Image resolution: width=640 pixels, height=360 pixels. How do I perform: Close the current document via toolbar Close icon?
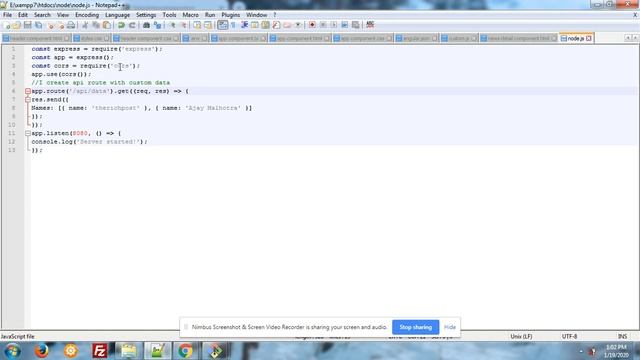click(x=50, y=25)
